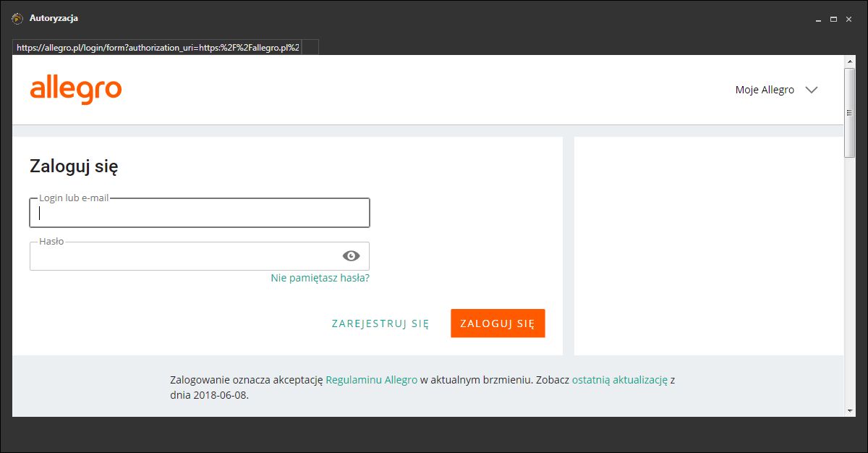Submit with the ZALOGUJ SIĘ button

click(498, 323)
